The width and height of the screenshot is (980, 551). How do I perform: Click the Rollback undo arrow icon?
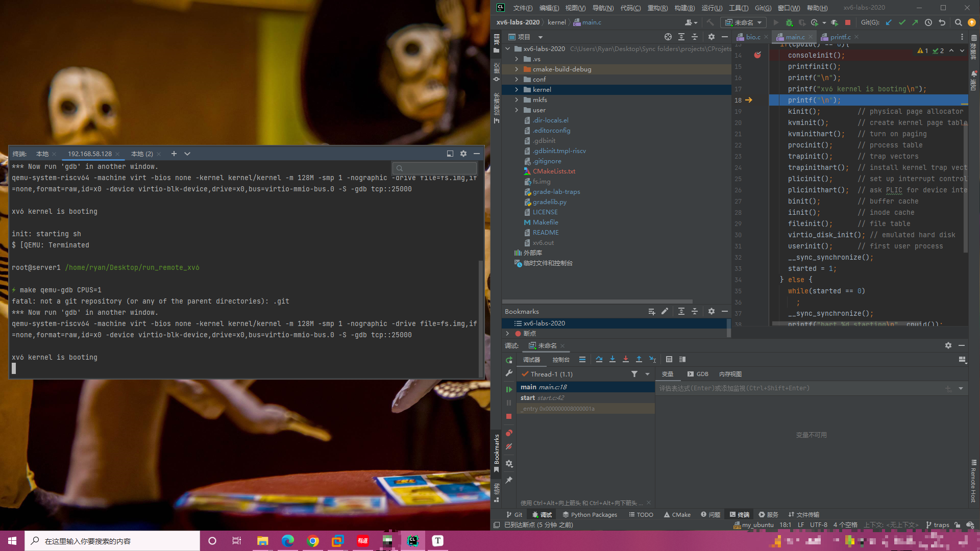[942, 22]
